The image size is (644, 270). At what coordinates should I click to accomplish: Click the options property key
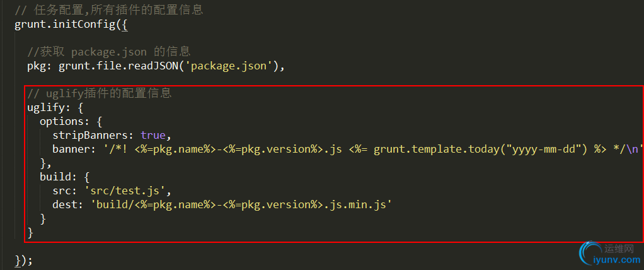click(62, 122)
